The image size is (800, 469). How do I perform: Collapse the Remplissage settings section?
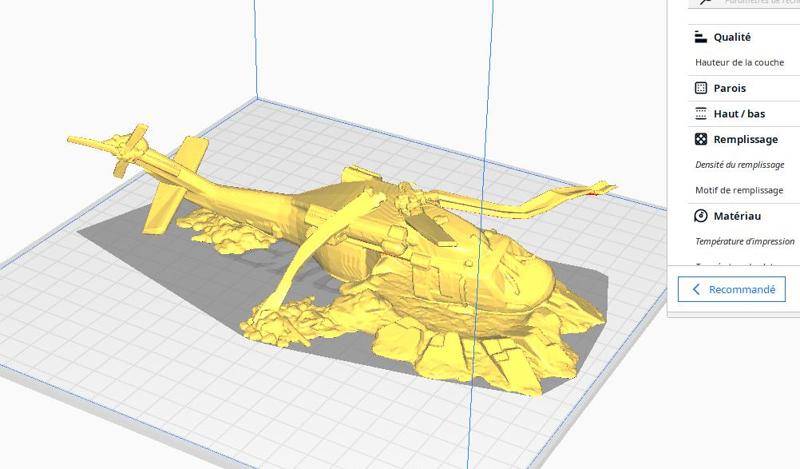744,139
